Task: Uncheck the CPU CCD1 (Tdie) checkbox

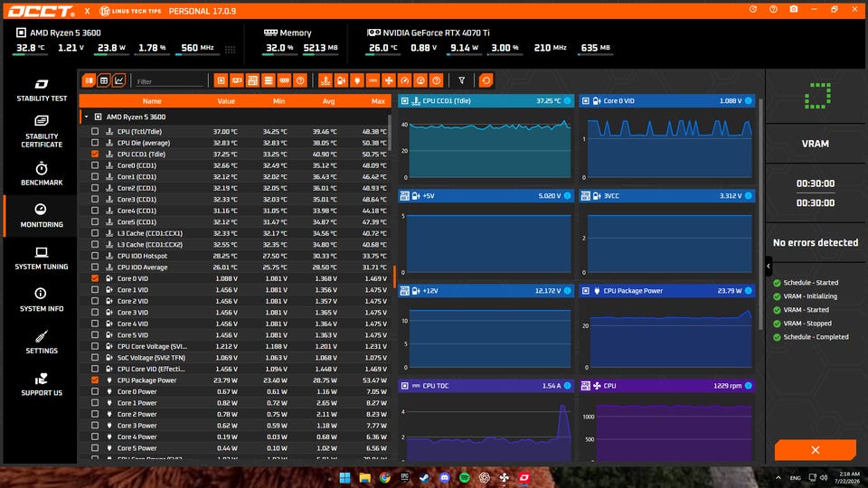Action: [95, 155]
